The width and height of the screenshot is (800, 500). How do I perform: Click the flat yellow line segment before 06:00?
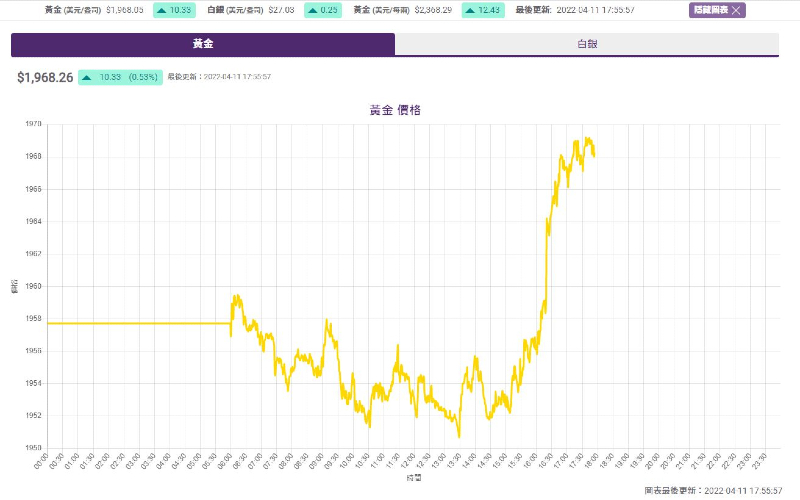[x=140, y=323]
